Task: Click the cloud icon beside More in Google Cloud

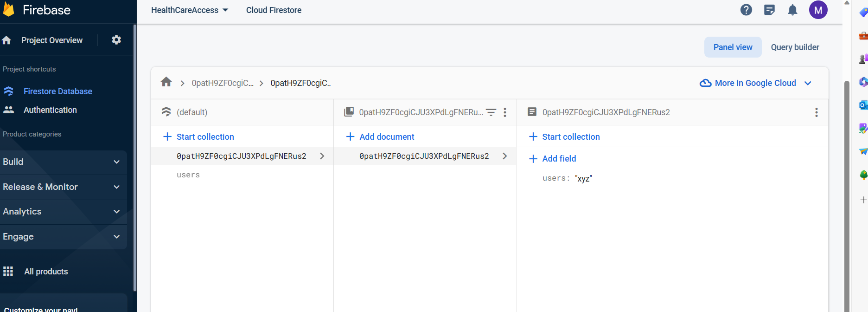Action: click(x=706, y=83)
